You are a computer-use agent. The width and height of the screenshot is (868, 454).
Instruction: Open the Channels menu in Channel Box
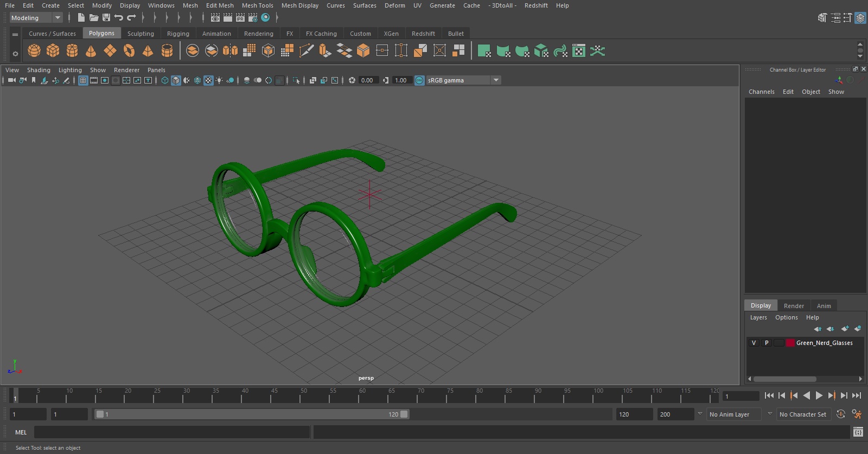[761, 92]
